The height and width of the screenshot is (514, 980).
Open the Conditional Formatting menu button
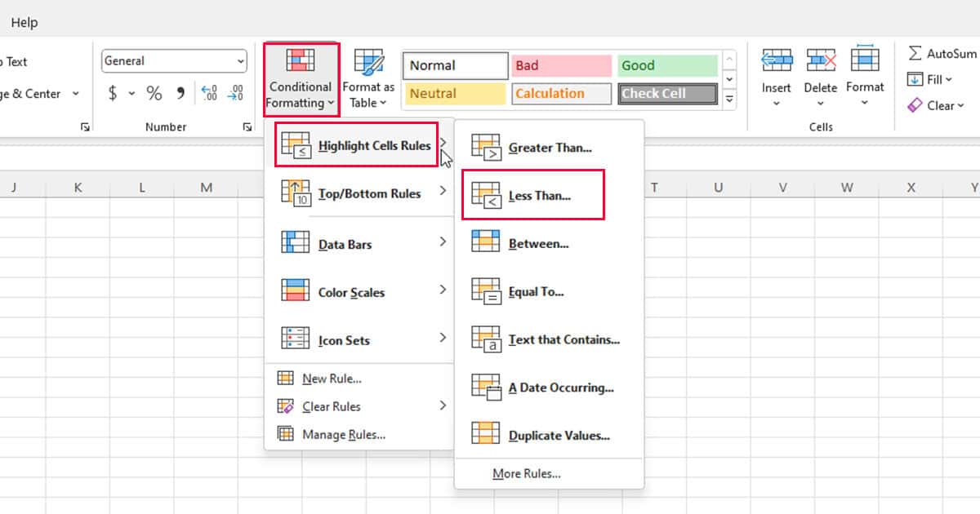click(301, 79)
